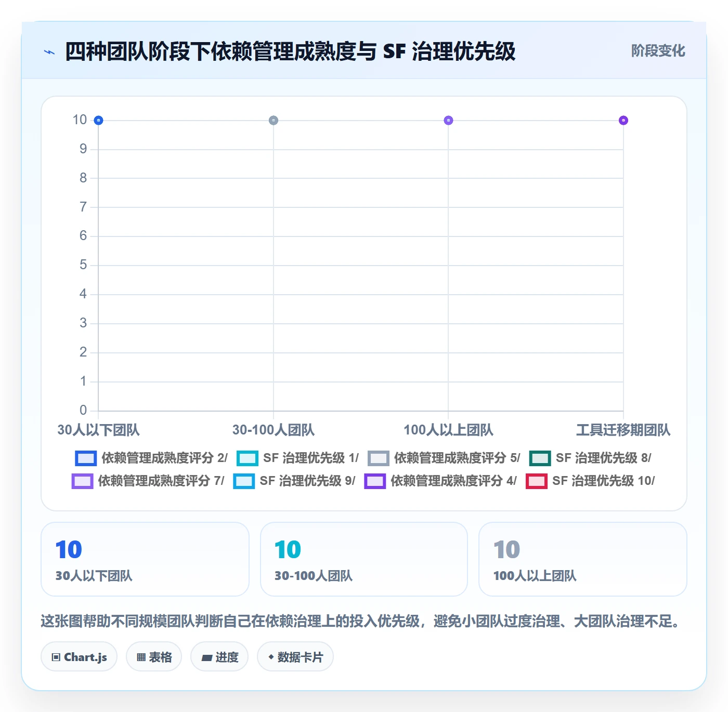Click the violet data point above 工具迁移期团队
Image resolution: width=728 pixels, height=712 pixels.
(623, 121)
